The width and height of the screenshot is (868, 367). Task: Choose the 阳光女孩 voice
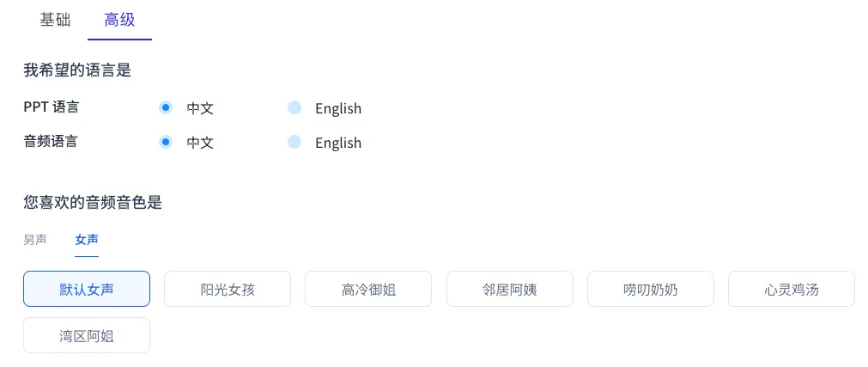228,290
